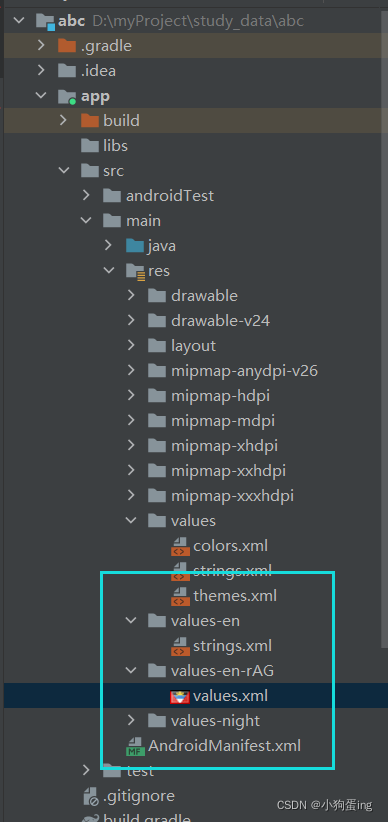The width and height of the screenshot is (388, 822).
Task: Select colors.xml in values folder
Action: click(x=230, y=546)
